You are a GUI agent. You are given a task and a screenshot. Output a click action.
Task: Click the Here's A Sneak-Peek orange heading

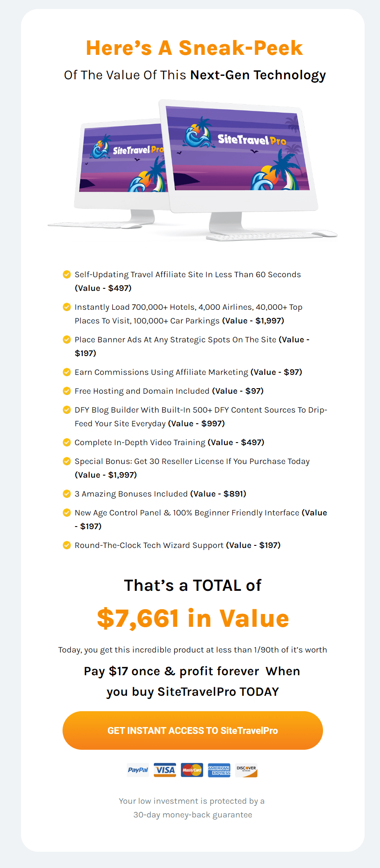[x=194, y=48]
